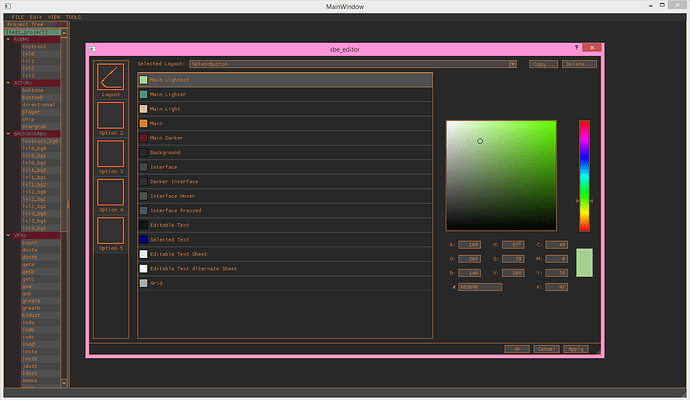The height and width of the screenshot is (400, 690).
Task: Pick the Main Lighter color swatch
Action: pos(143,94)
